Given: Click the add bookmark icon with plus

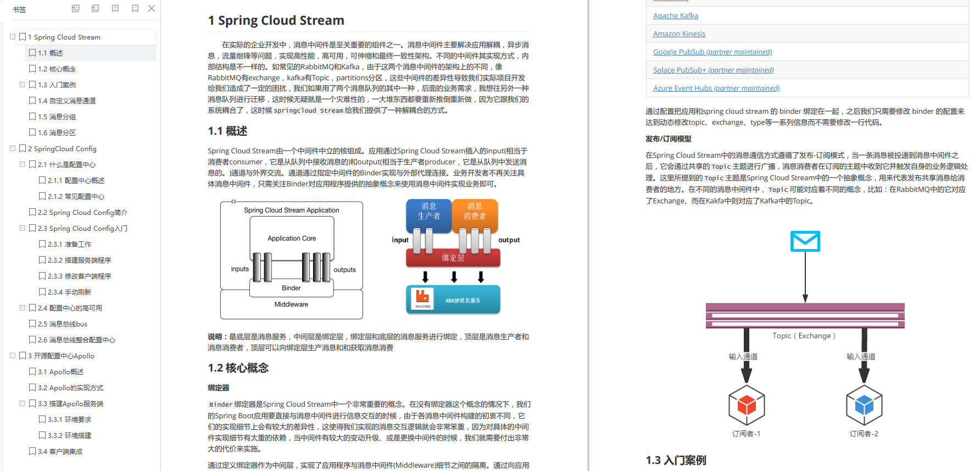Looking at the screenshot, I should [x=115, y=8].
